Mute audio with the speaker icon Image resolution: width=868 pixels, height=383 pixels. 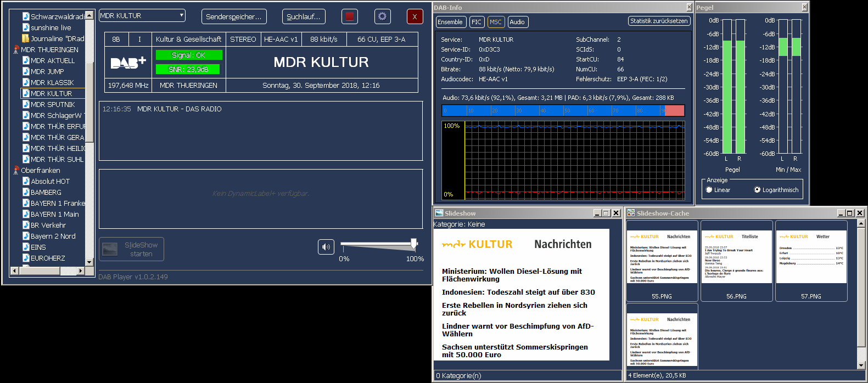326,247
